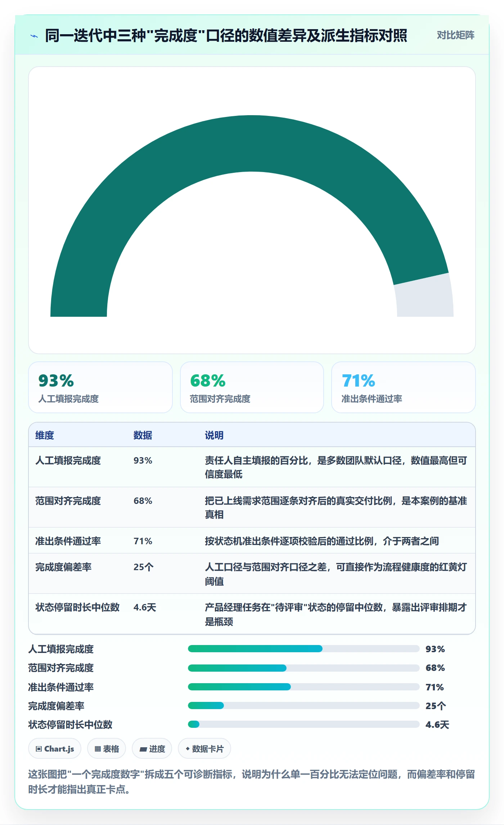Click the grid icon on the 表格 chip

(98, 749)
